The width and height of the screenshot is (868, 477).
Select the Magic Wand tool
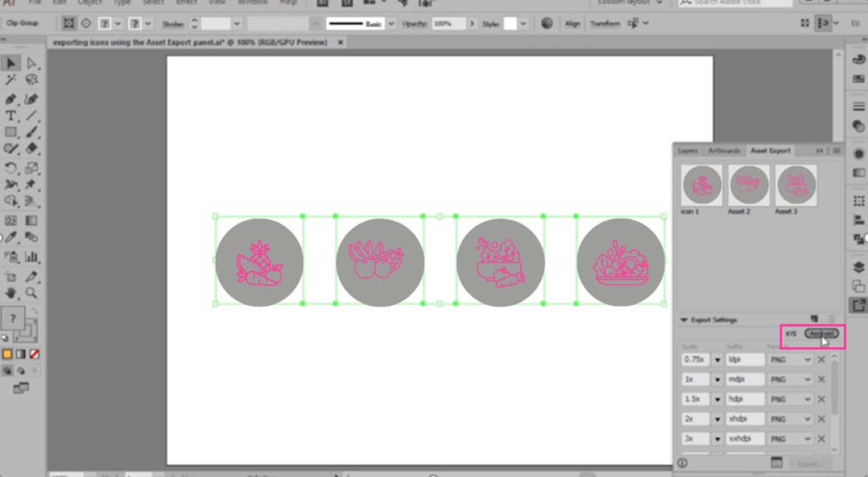coord(10,80)
